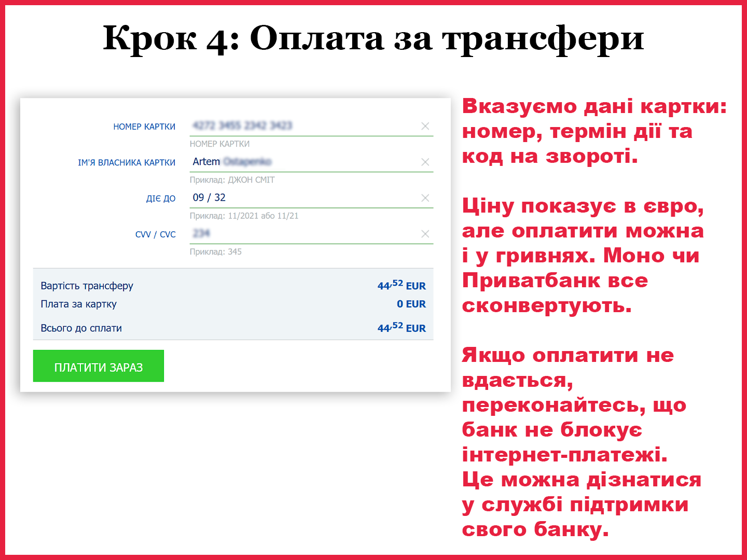Screen dimensions: 747x560
Task: Click the expiry input showing 09 / 32
Action: (x=311, y=198)
